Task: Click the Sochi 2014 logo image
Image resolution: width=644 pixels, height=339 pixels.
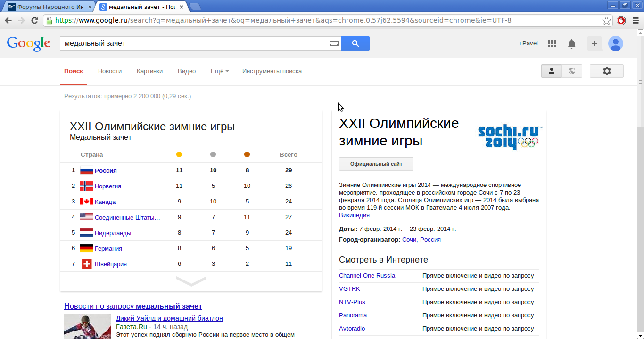Action: 510,137
